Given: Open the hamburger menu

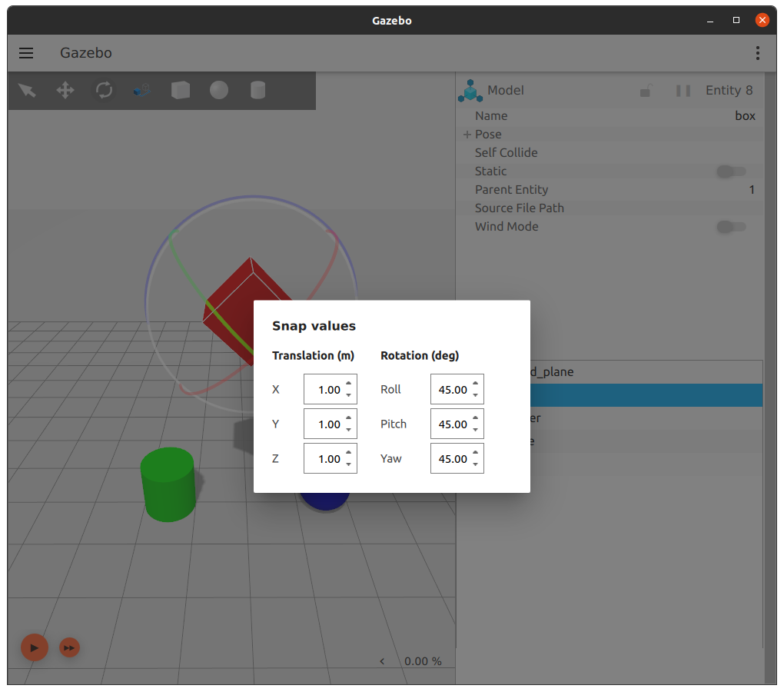Looking at the screenshot, I should tap(26, 53).
